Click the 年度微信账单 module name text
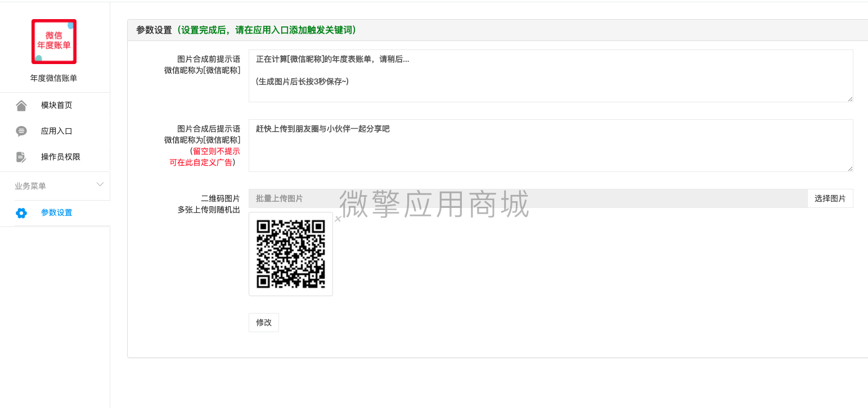Viewport: 868px width, 408px height. tap(54, 78)
